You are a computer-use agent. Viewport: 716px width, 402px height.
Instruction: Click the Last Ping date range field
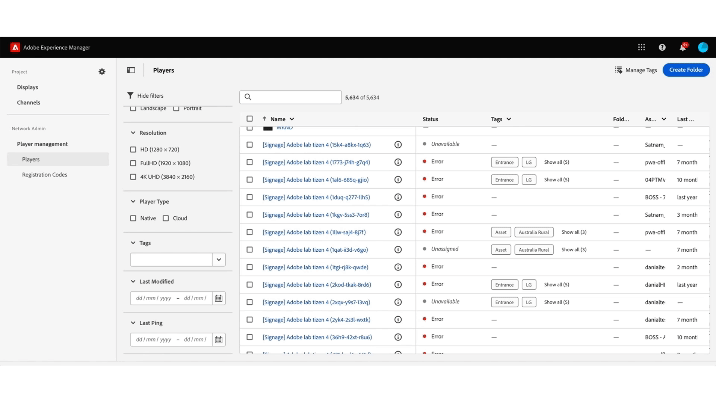(x=171, y=339)
